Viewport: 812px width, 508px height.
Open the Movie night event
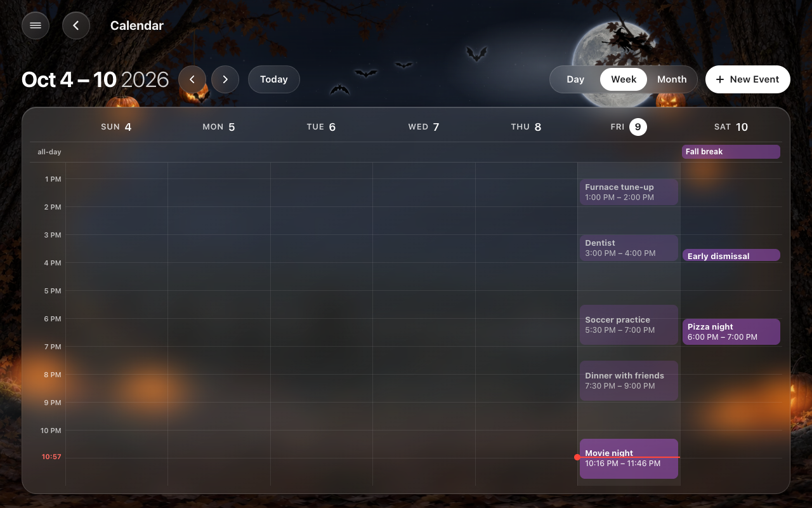(x=629, y=458)
